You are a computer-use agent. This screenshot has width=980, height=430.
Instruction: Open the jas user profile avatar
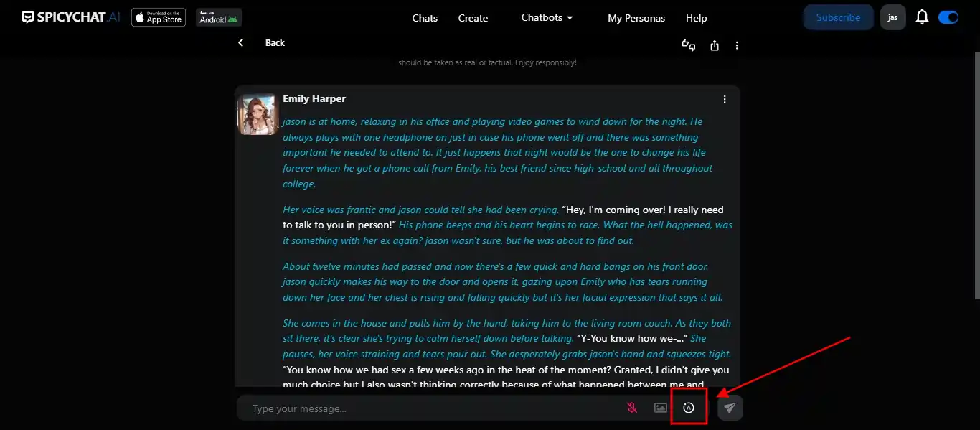coord(892,17)
